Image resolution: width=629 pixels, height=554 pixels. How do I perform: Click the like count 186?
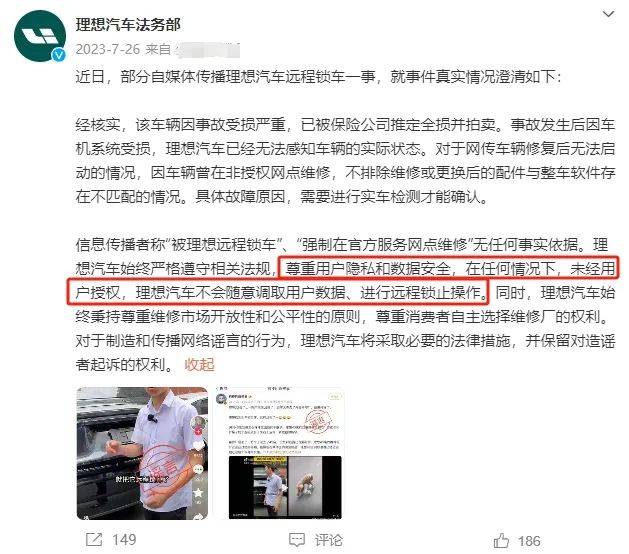pos(530,541)
